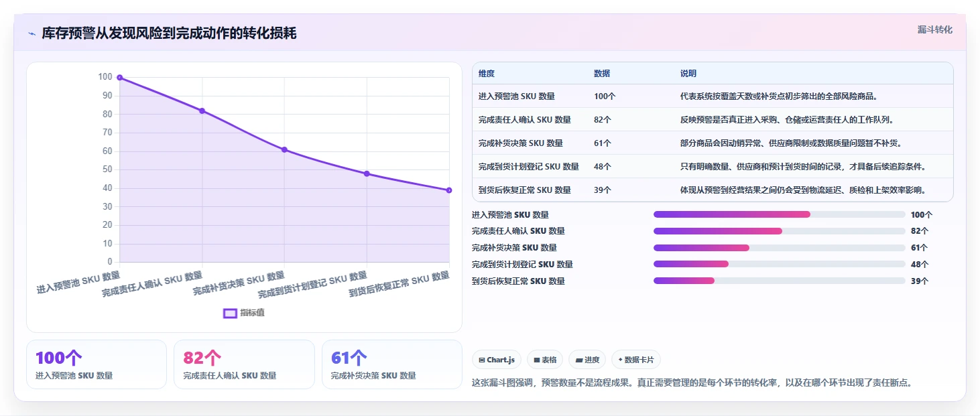The image size is (980, 416).
Task: Select table cell 完成责任人确认 SKU 数量
Action: coord(525,120)
